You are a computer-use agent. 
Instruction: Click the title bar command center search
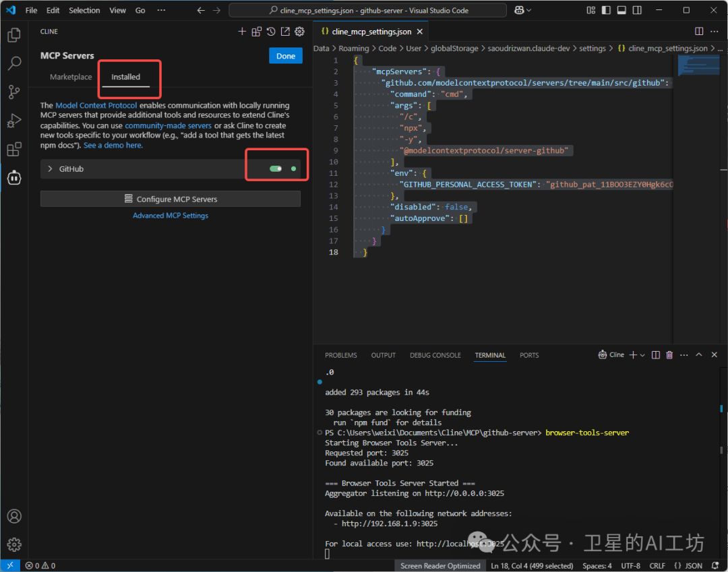[x=368, y=10]
